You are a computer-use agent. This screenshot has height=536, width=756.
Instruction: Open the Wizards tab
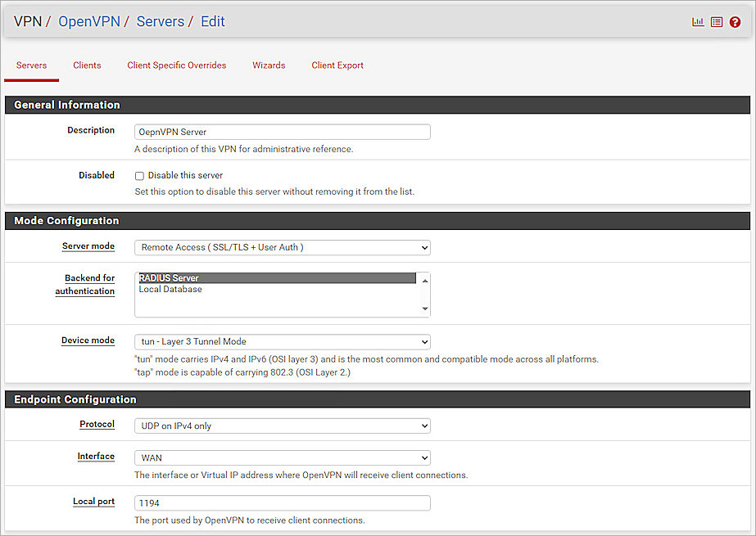[x=269, y=65]
